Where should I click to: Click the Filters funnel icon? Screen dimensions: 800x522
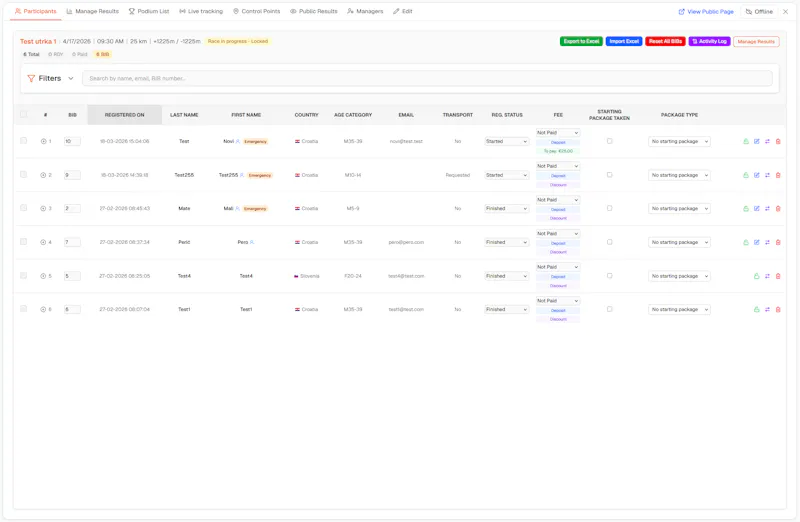[31, 79]
